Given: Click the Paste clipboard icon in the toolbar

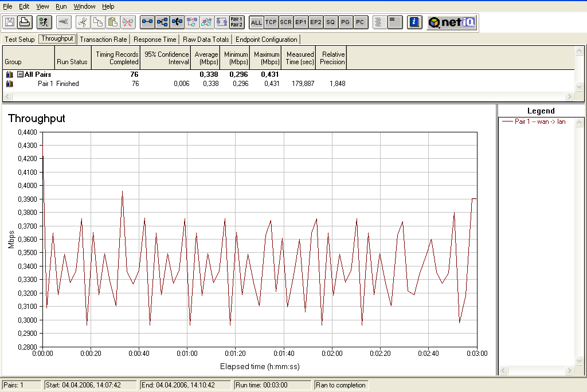Looking at the screenshot, I should pos(113,22).
